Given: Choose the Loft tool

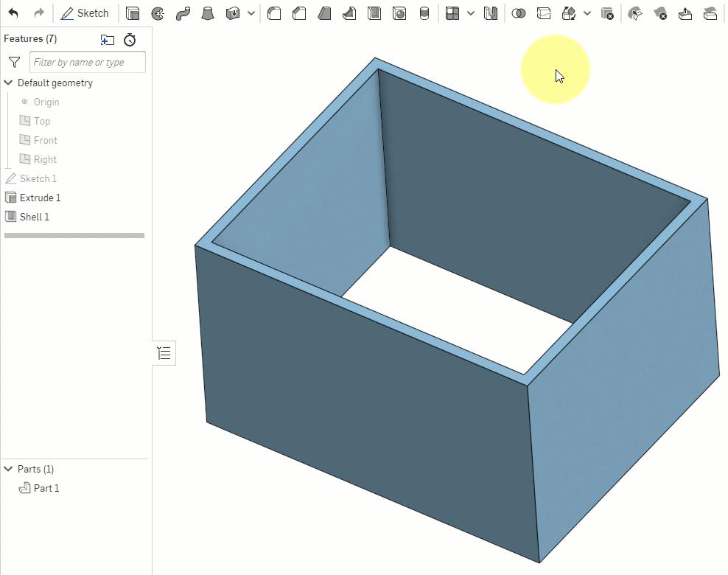Looking at the screenshot, I should (208, 13).
